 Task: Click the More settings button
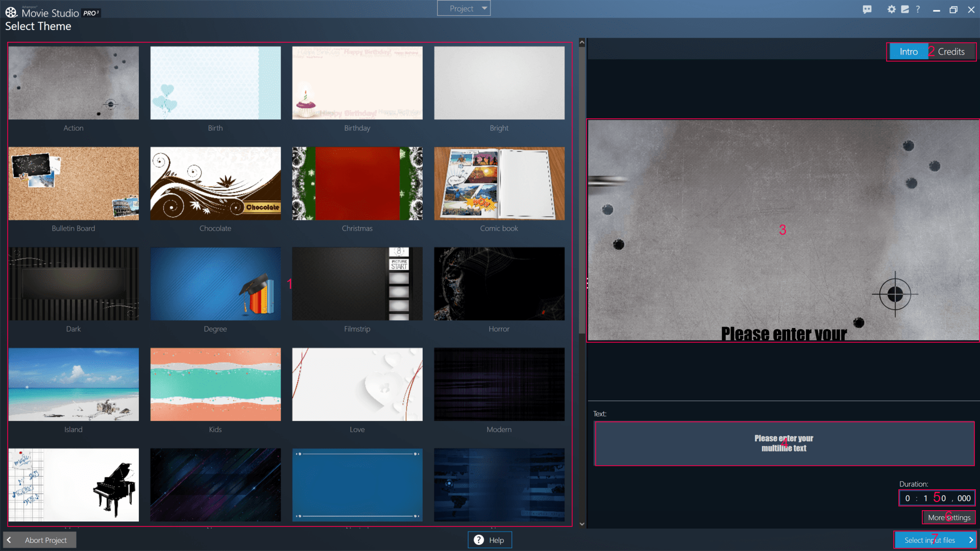pyautogui.click(x=949, y=517)
